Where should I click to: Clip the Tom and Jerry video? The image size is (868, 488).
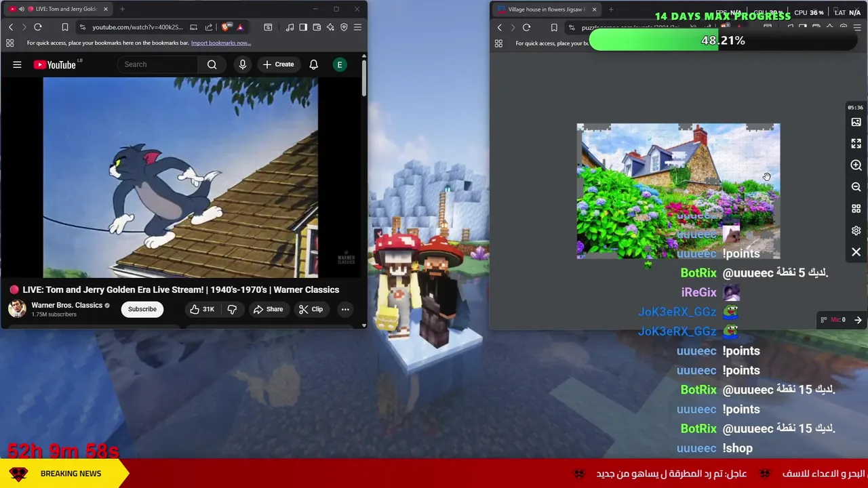tap(311, 309)
